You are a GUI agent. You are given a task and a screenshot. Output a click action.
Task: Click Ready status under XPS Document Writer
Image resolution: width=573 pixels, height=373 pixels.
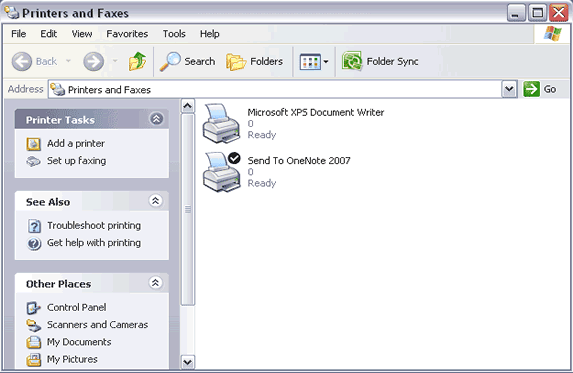[x=262, y=135]
